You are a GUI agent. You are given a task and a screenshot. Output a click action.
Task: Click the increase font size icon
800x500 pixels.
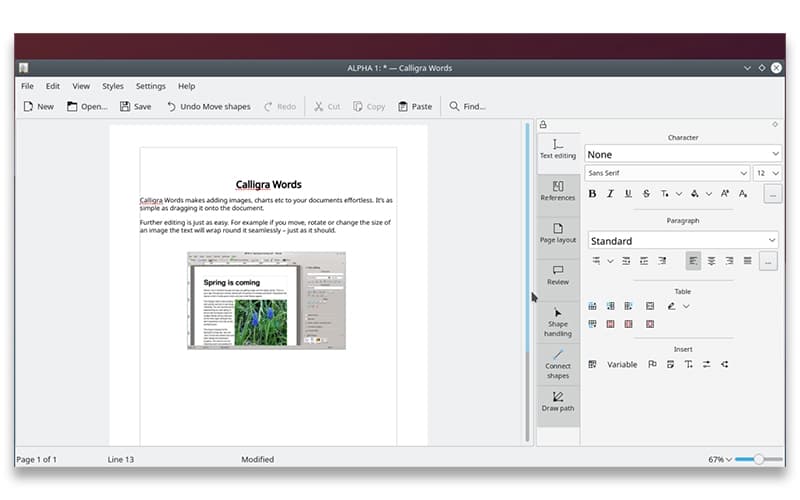(724, 194)
